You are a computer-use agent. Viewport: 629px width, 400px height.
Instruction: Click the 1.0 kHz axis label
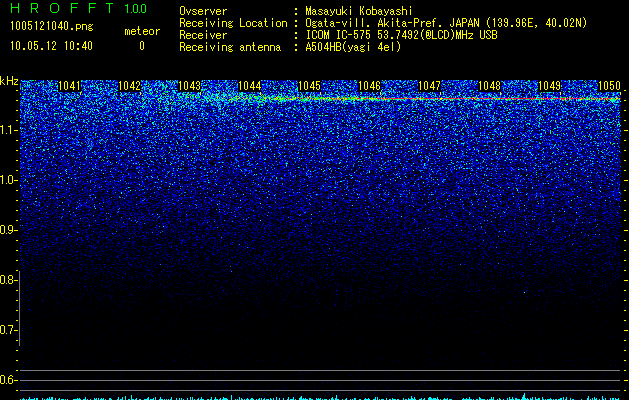[8, 180]
